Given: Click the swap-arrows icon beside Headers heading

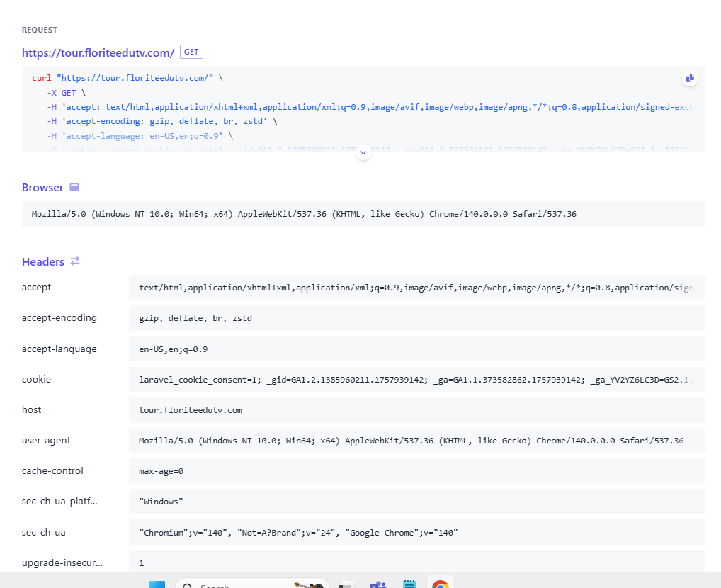Looking at the screenshot, I should point(75,261).
